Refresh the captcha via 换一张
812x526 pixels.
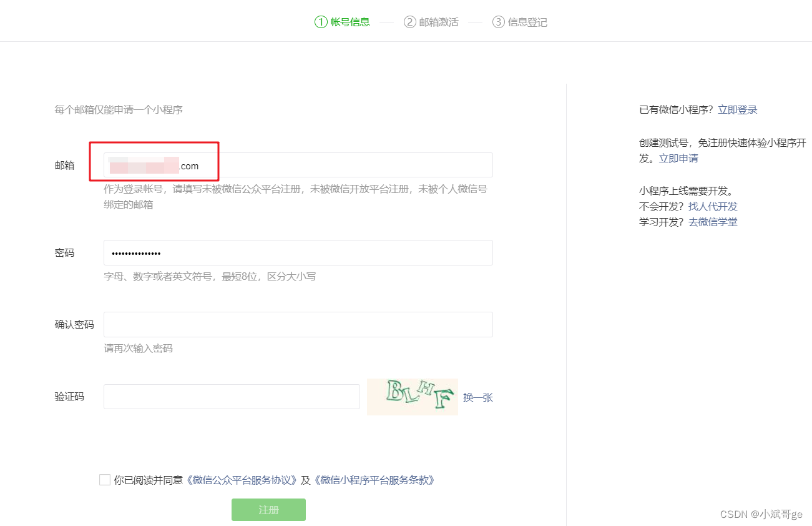pyautogui.click(x=478, y=397)
